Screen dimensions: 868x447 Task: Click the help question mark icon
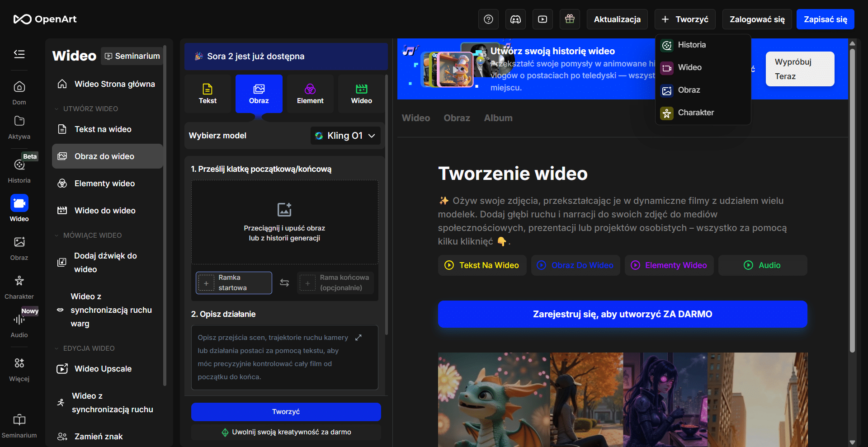[x=488, y=19]
